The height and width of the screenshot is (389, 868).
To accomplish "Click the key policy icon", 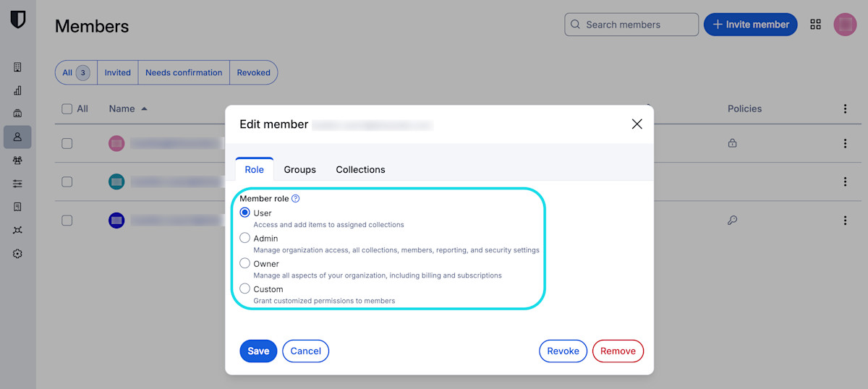I will pos(732,221).
